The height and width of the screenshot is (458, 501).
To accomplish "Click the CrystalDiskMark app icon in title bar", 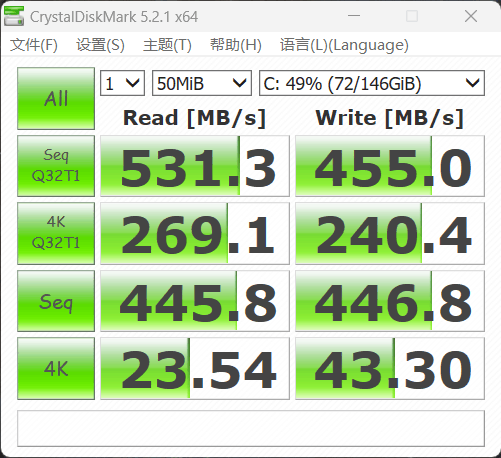I will coord(14,16).
